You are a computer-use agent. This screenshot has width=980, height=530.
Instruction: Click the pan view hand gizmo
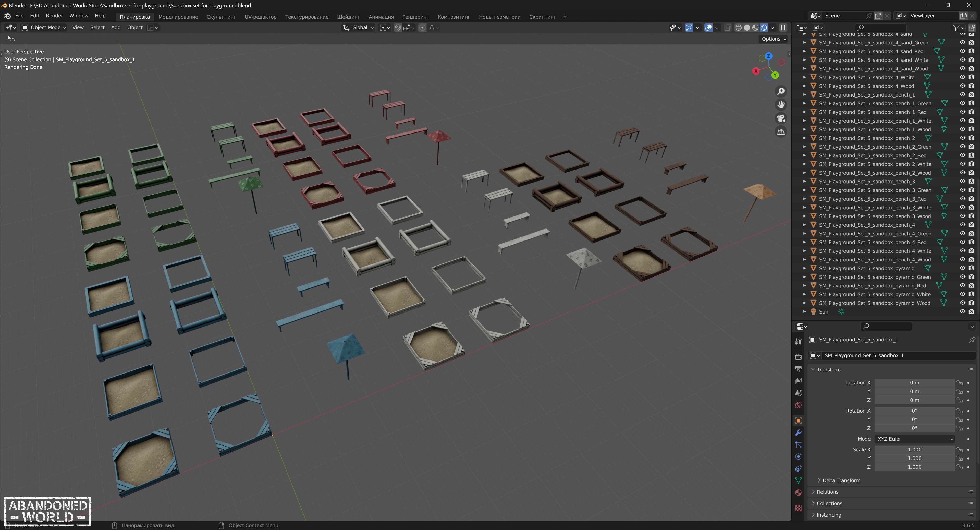pyautogui.click(x=781, y=105)
